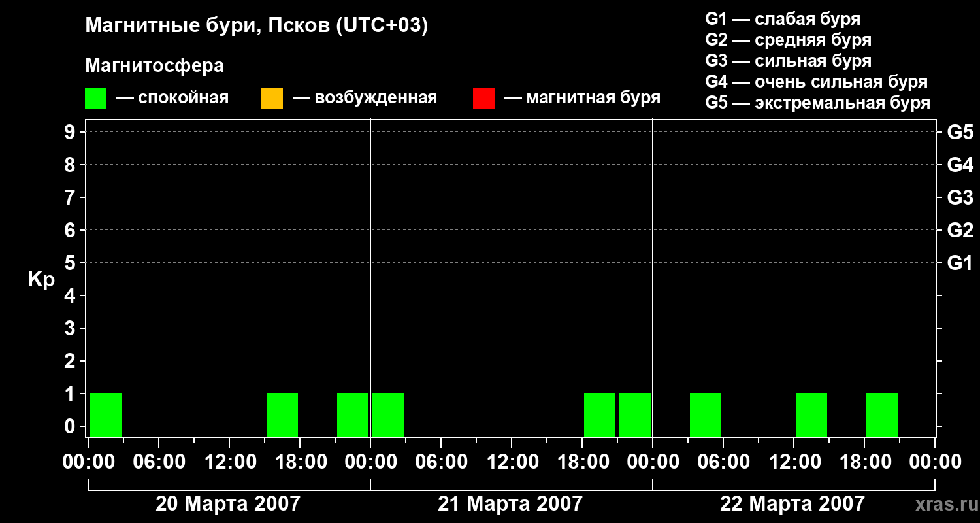The image size is (980, 523).
Task: Click the 'G4 — очень сильная буря' legend line
Action: 817,82
